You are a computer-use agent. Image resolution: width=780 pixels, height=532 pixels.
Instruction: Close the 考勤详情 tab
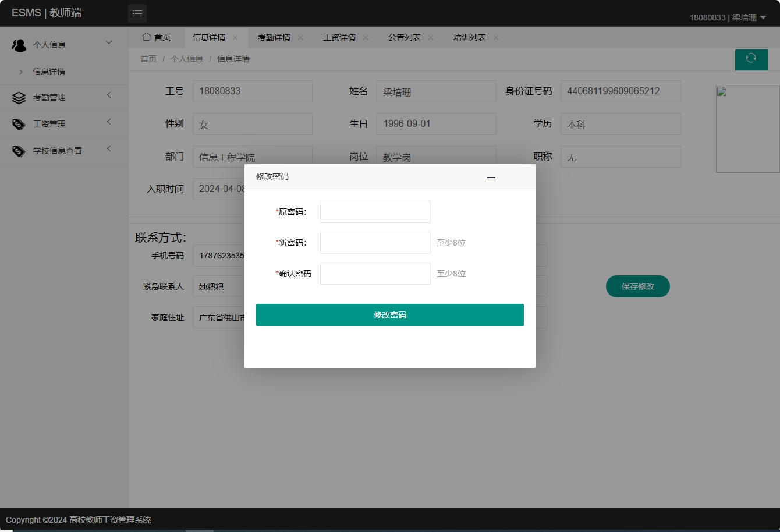(300, 37)
